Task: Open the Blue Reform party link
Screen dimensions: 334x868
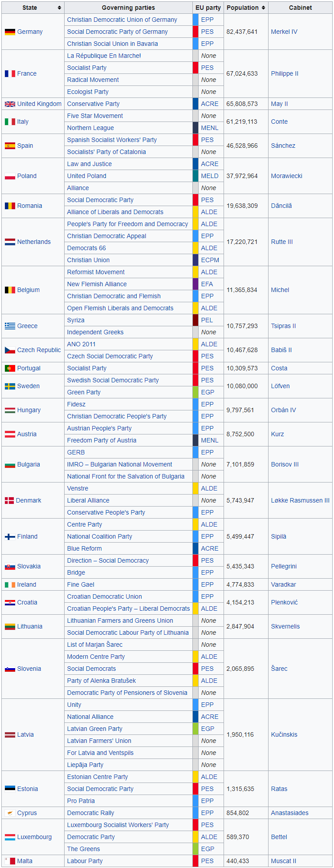Action: 85,549
